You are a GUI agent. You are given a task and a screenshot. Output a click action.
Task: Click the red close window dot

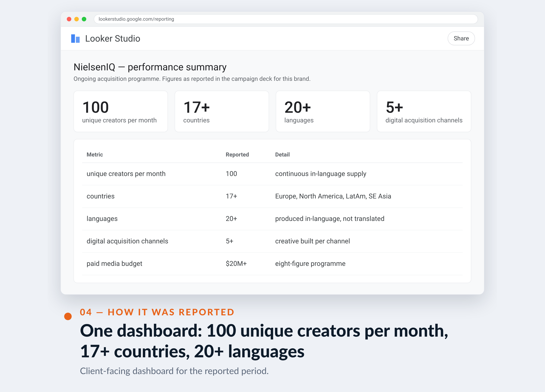pyautogui.click(x=69, y=19)
